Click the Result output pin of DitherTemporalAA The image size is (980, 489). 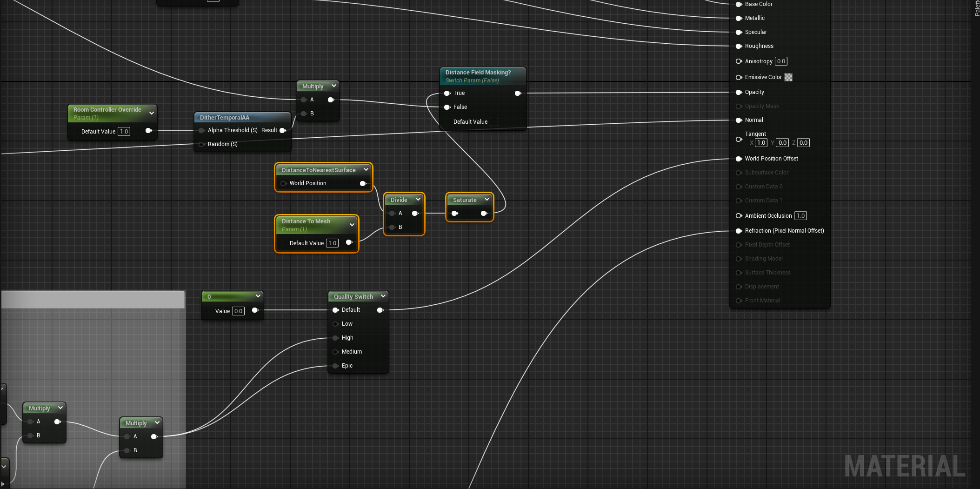(x=282, y=130)
